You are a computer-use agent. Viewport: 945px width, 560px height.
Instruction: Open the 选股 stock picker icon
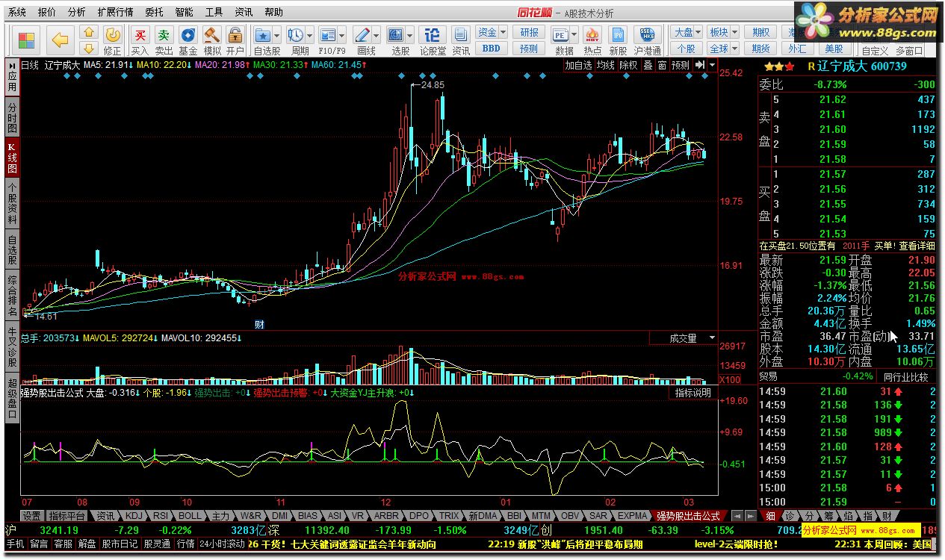pyautogui.click(x=396, y=34)
